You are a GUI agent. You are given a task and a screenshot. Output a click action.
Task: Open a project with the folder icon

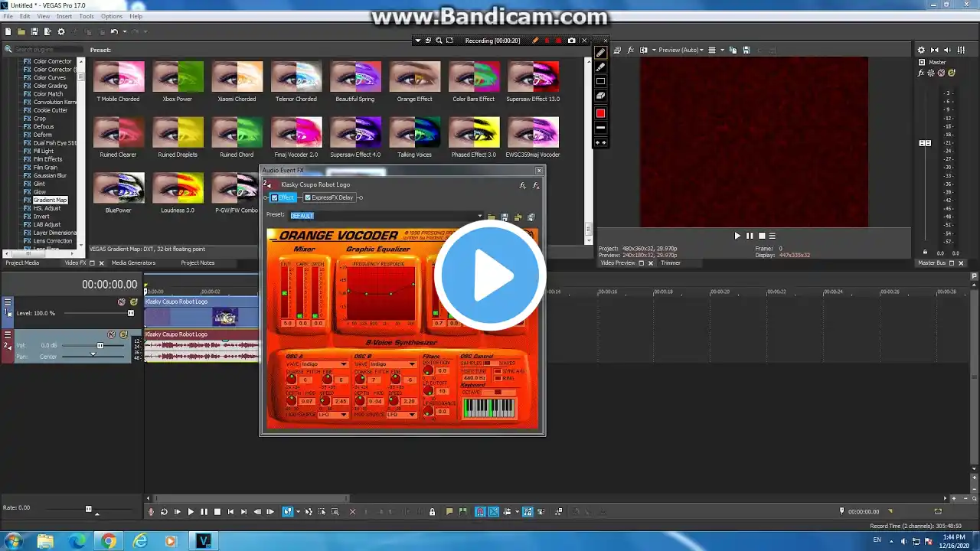point(21,31)
